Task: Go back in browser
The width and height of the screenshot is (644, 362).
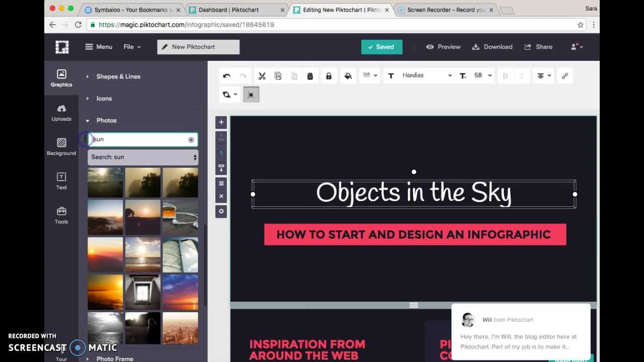Action: [x=52, y=25]
